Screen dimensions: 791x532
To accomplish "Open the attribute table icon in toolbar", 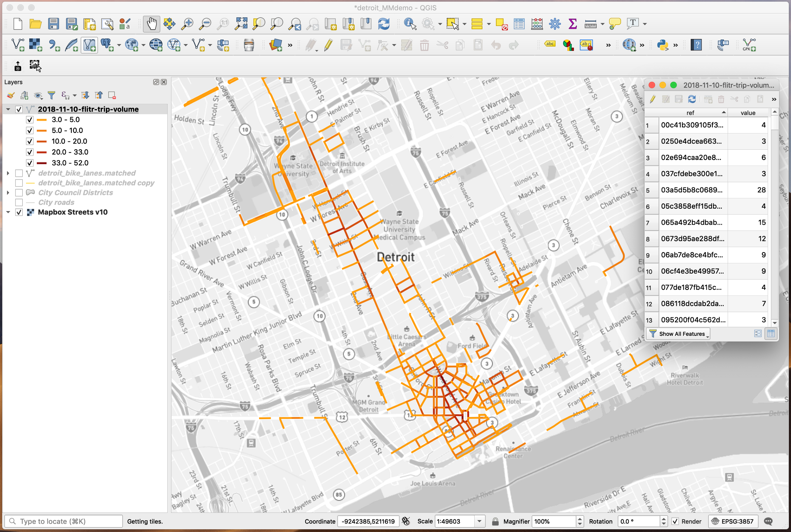I will coord(519,24).
